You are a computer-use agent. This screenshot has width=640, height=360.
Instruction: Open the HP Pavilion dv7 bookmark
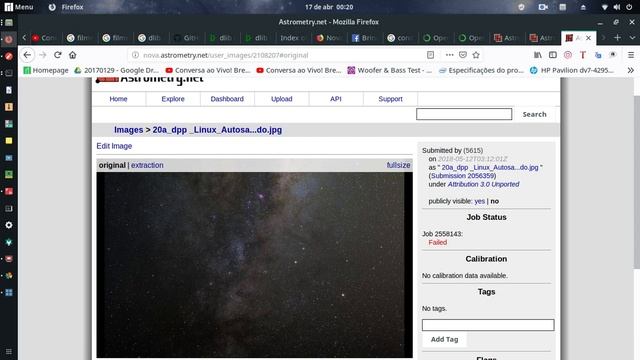(572, 70)
